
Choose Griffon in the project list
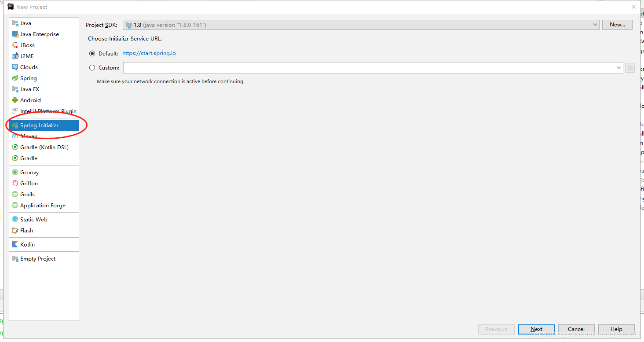pyautogui.click(x=44, y=184)
